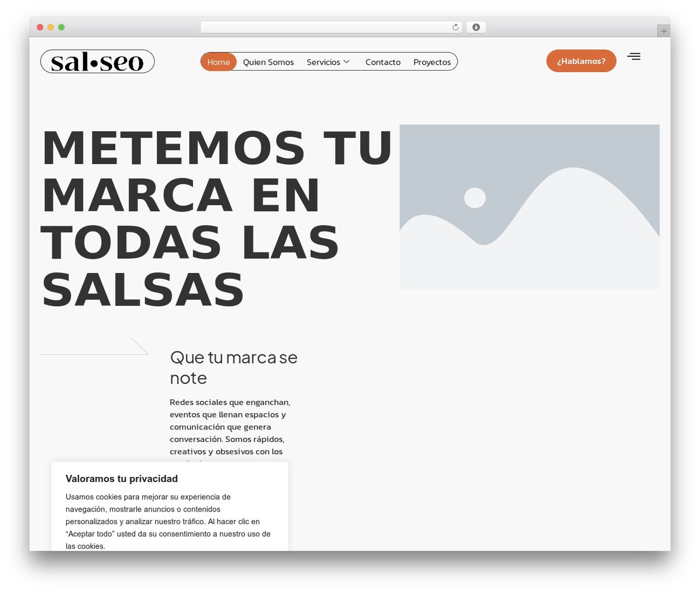Click the browser address bar
Screen dimensions: 700x593
point(331,27)
